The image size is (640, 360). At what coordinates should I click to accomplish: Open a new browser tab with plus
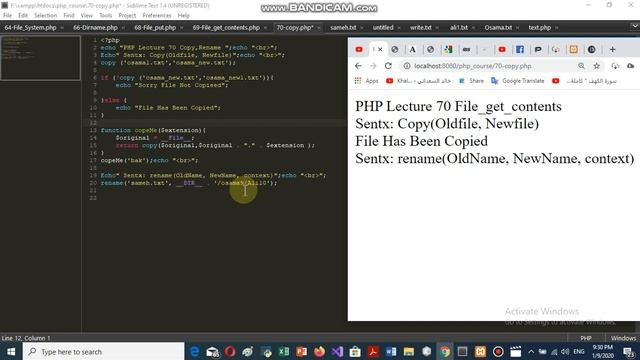coord(612,49)
